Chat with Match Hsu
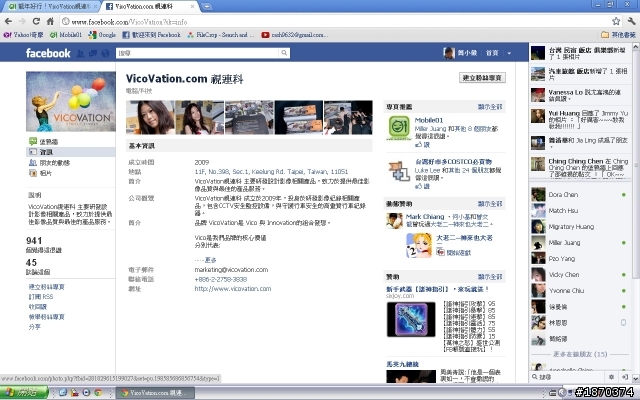This screenshot has height=400, width=640. (x=580, y=211)
